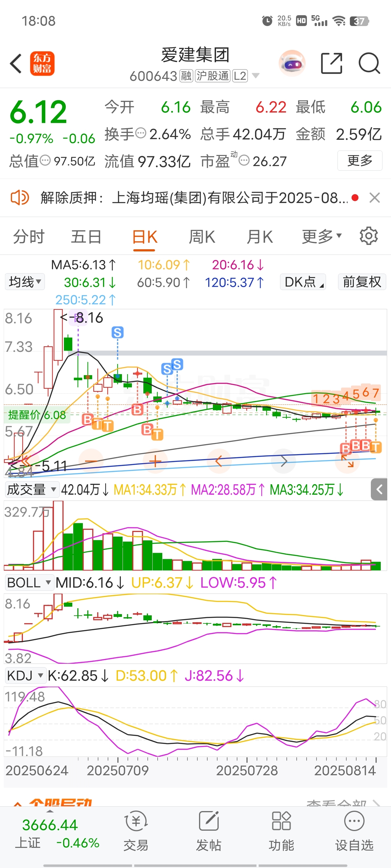Tap the 市盈 info icon
This screenshot has height=868, width=391.
pyautogui.click(x=244, y=160)
